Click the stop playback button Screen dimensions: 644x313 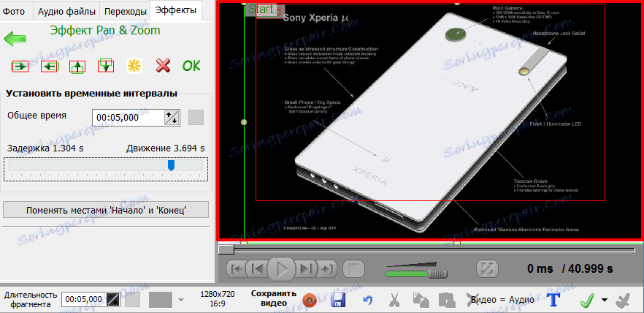click(353, 269)
